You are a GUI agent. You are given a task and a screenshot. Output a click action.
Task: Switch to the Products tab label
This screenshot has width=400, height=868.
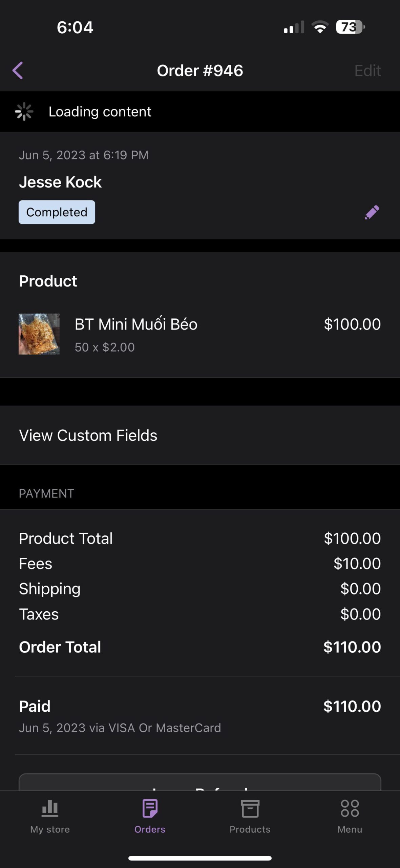250,829
